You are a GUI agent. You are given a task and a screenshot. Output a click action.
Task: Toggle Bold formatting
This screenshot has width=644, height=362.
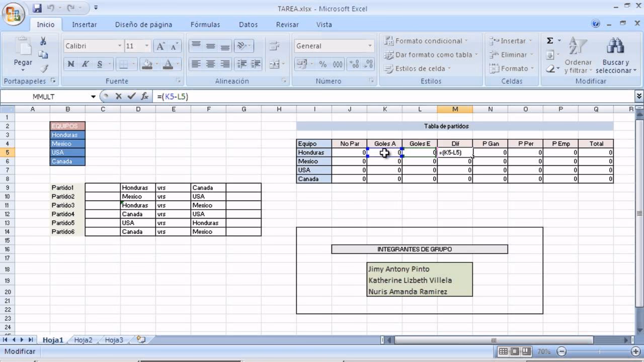click(71, 64)
